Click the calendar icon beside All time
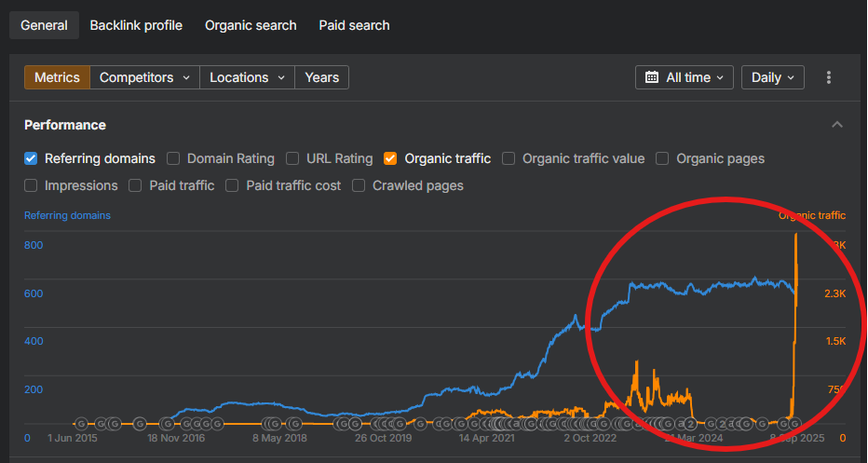Viewport: 868px width, 463px height. click(652, 77)
